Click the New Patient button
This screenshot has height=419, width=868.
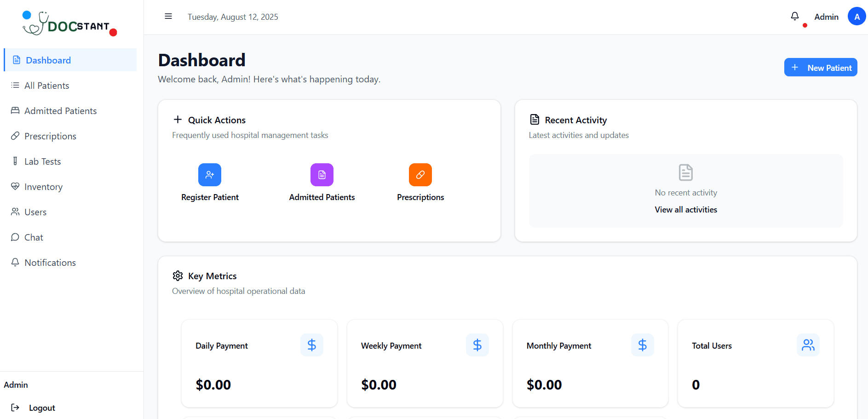tap(820, 68)
